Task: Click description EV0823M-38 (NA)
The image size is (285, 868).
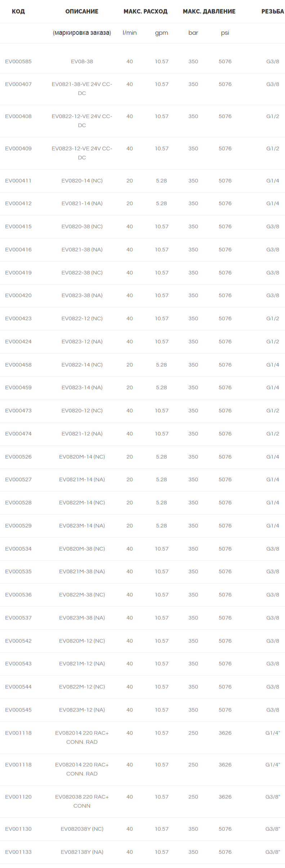Action: 82,618
